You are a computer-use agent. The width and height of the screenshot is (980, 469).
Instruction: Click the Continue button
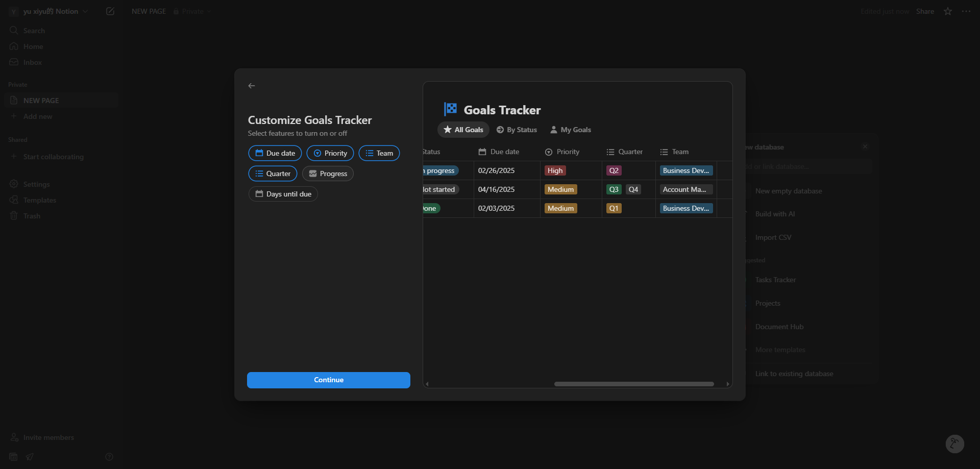point(329,380)
